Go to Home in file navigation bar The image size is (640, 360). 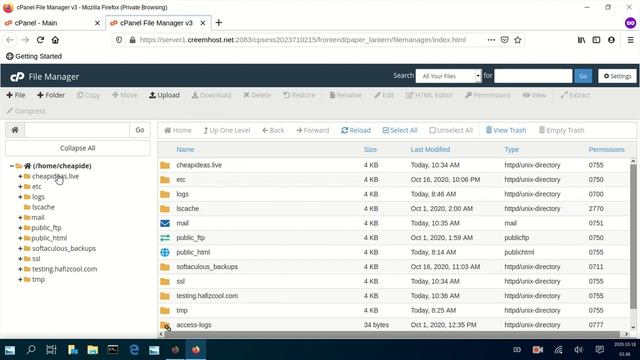tap(178, 130)
